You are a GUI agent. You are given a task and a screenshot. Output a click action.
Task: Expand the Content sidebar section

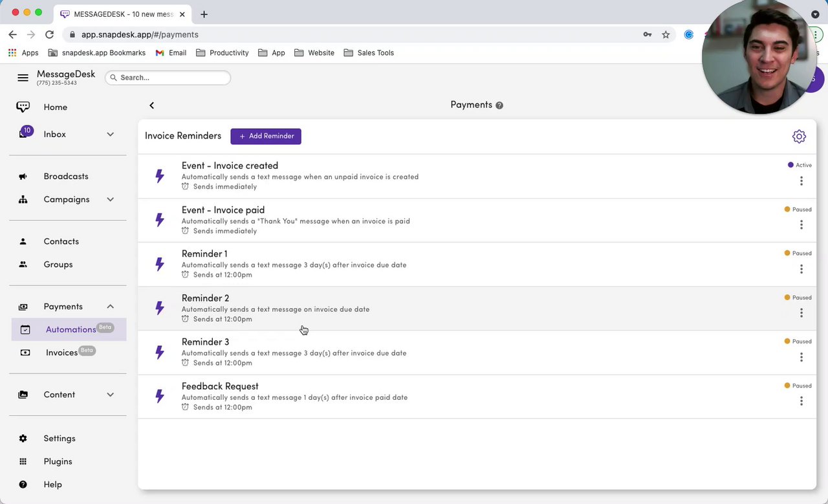[110, 395]
